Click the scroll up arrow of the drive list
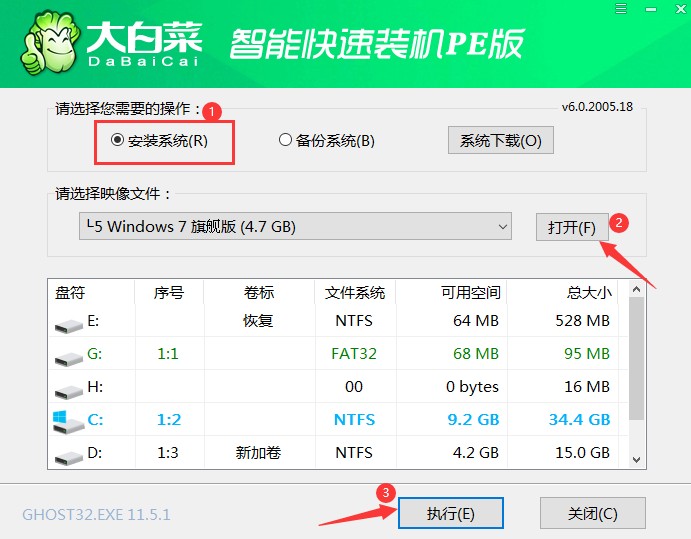This screenshot has height=539, width=691. (x=636, y=289)
